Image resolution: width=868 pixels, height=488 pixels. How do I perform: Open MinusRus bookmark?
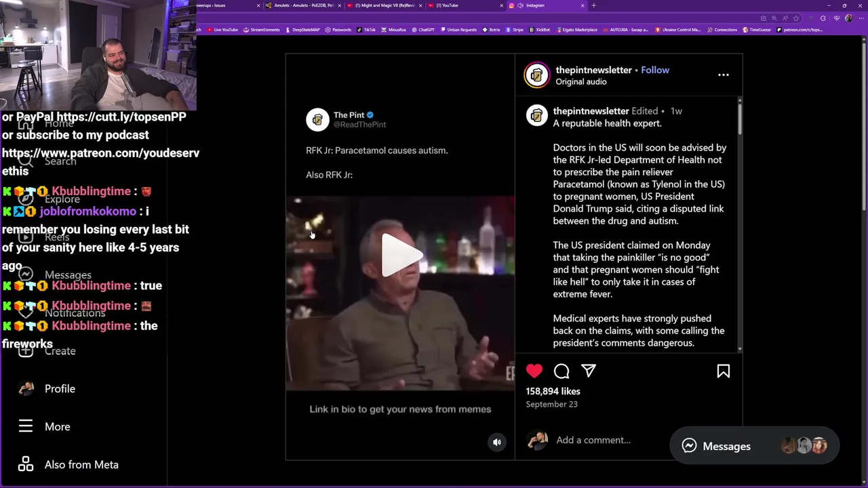[x=394, y=30]
